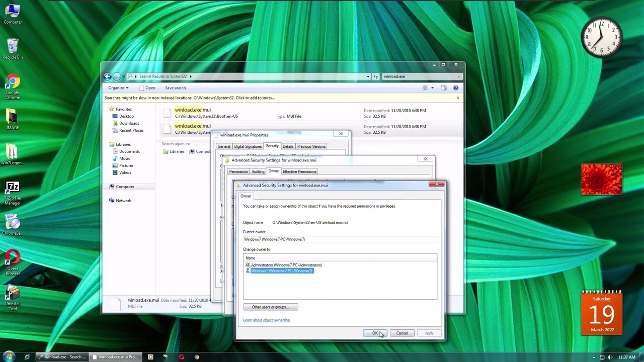Click the address bar refresh button
Viewport: 644px width, 362px height.
[x=375, y=76]
